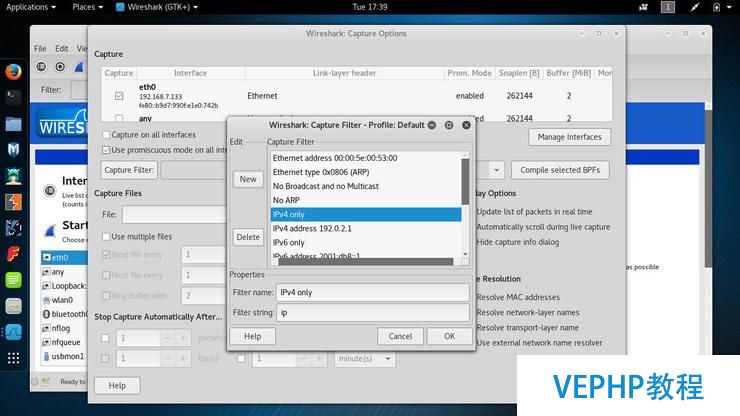Click the Wireshark blue dock icon
The image size is (740, 416).
pos(13,332)
